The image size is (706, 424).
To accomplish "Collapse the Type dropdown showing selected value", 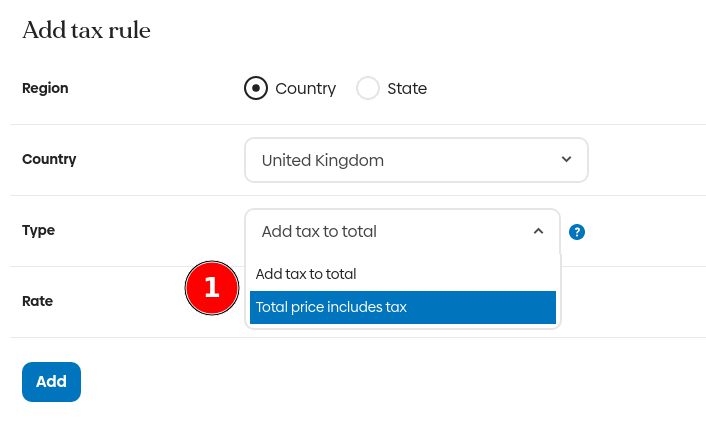I will point(402,231).
